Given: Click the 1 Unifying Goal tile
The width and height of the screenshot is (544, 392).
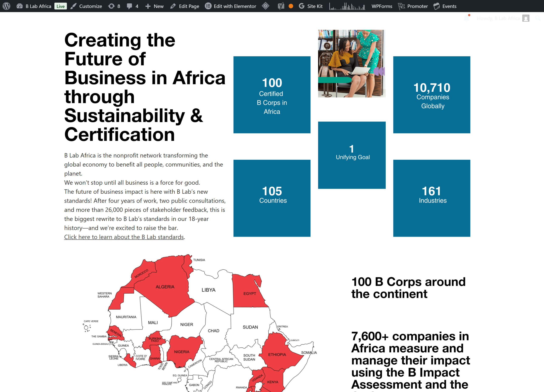Looking at the screenshot, I should click(352, 155).
